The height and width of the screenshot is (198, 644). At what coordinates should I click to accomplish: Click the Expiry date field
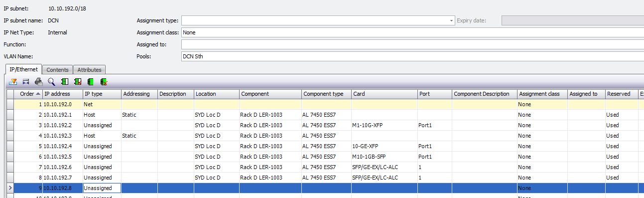(x=573, y=20)
